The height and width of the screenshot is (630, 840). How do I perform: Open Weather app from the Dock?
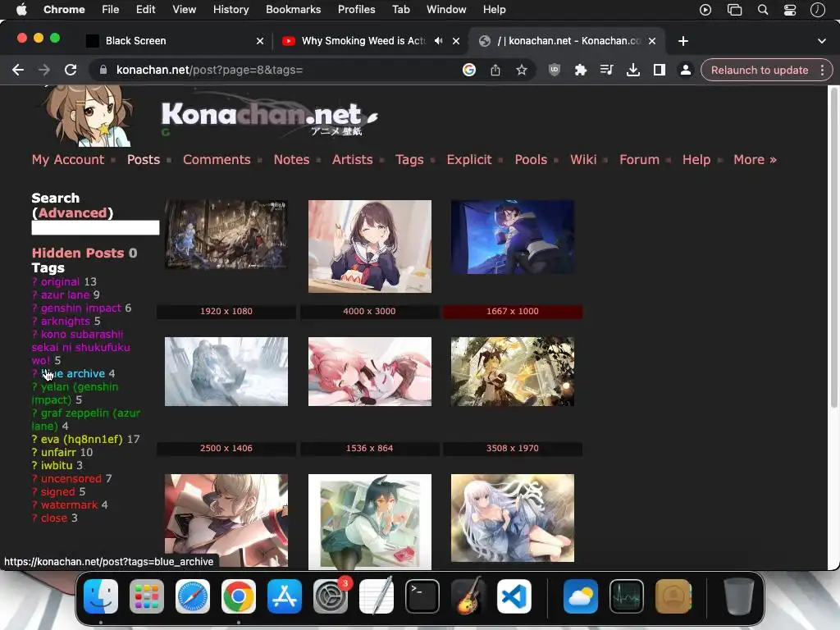click(x=581, y=596)
